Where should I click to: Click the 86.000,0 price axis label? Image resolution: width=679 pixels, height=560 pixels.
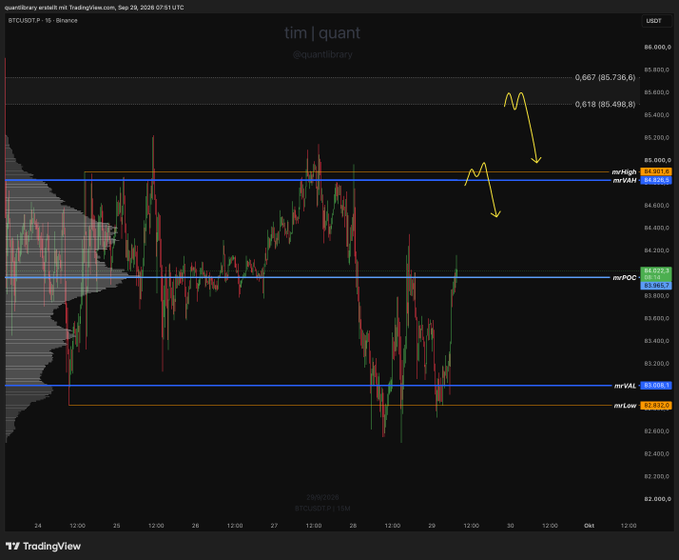tap(657, 47)
